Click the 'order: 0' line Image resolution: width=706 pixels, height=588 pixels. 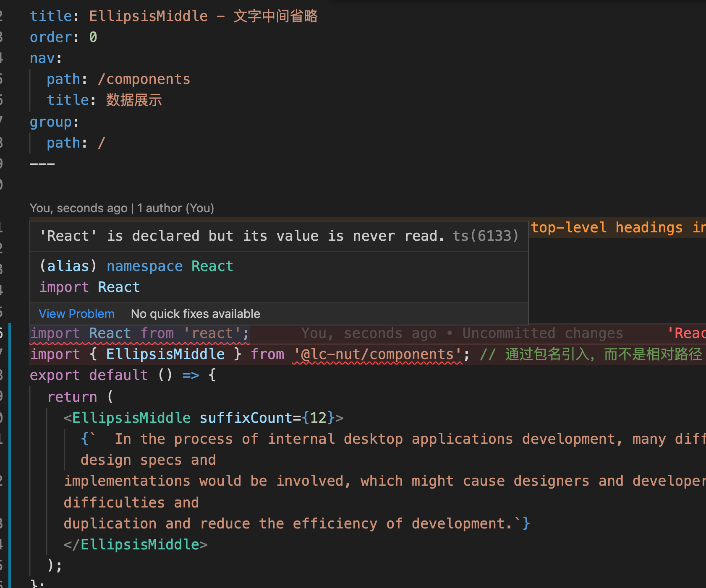pos(63,37)
